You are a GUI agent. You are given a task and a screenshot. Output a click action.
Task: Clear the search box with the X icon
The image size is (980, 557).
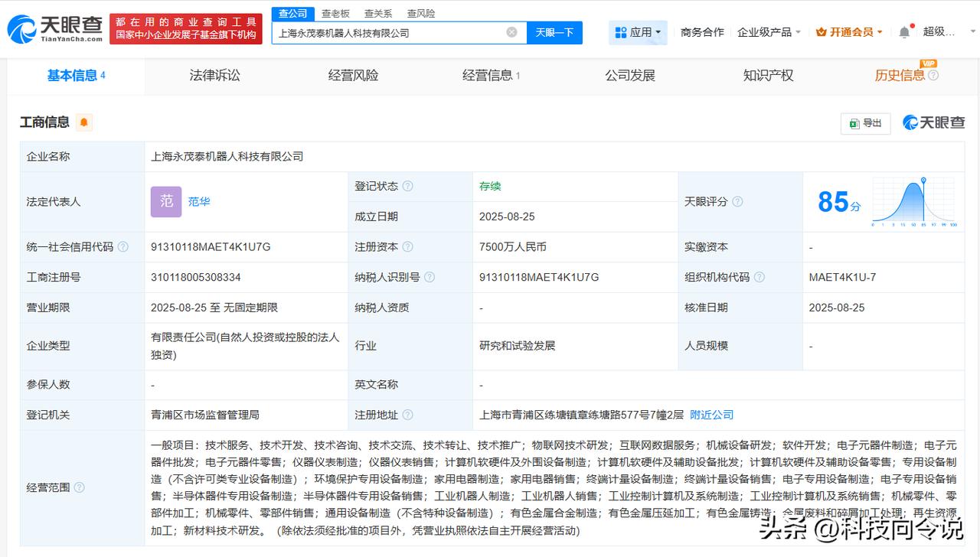click(x=511, y=32)
